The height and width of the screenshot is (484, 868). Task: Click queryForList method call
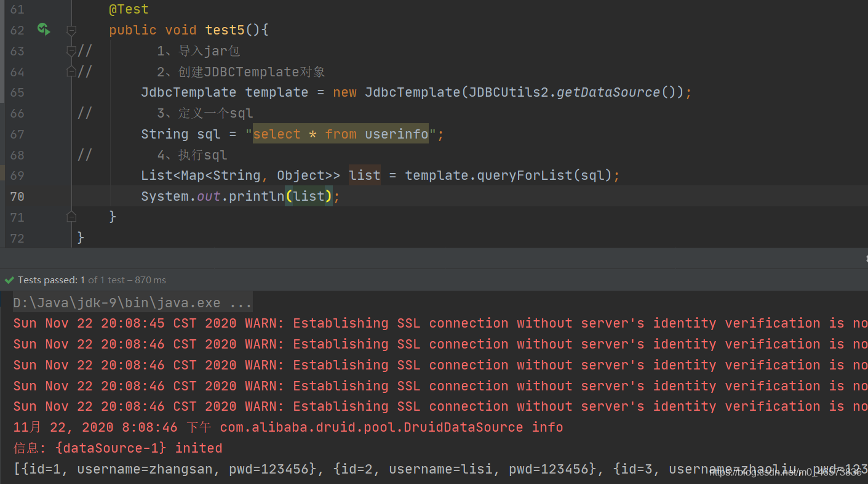click(x=525, y=175)
